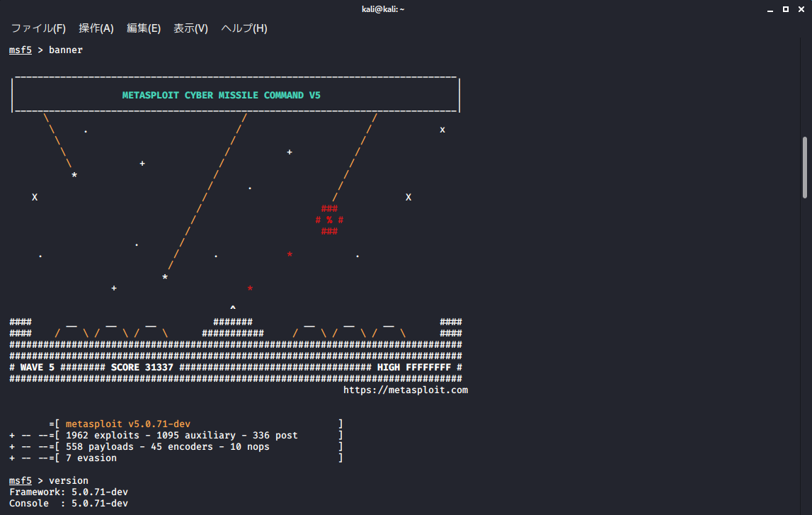Click the 'METASPLOIT CYBER MISSILE COMMAND V5' banner title
812x515 pixels.
[221, 96]
